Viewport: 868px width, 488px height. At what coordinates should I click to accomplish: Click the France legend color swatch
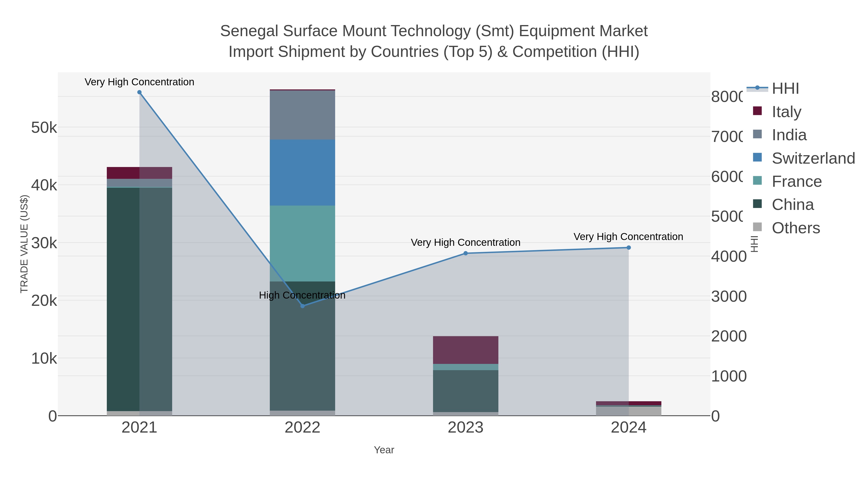(757, 180)
